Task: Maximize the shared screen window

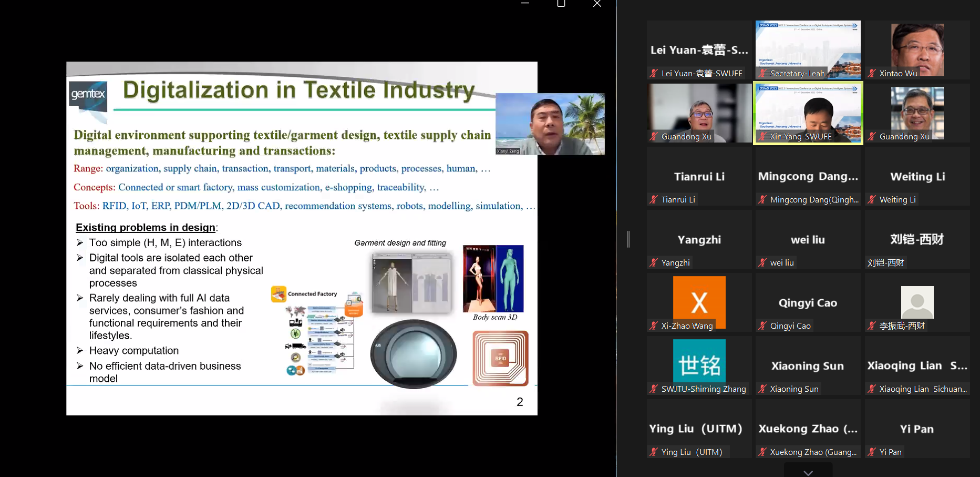Action: pyautogui.click(x=561, y=4)
